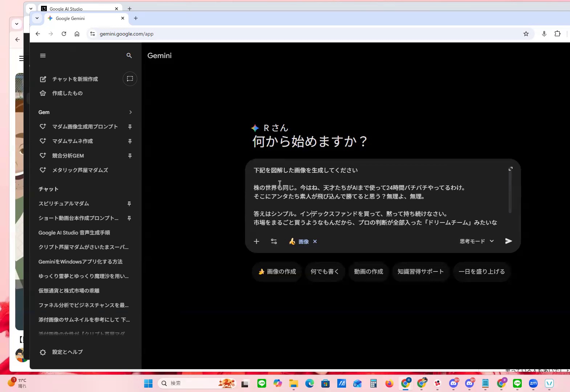Open a new tab in Gemini window
The height and width of the screenshot is (392, 570).
coord(136,18)
